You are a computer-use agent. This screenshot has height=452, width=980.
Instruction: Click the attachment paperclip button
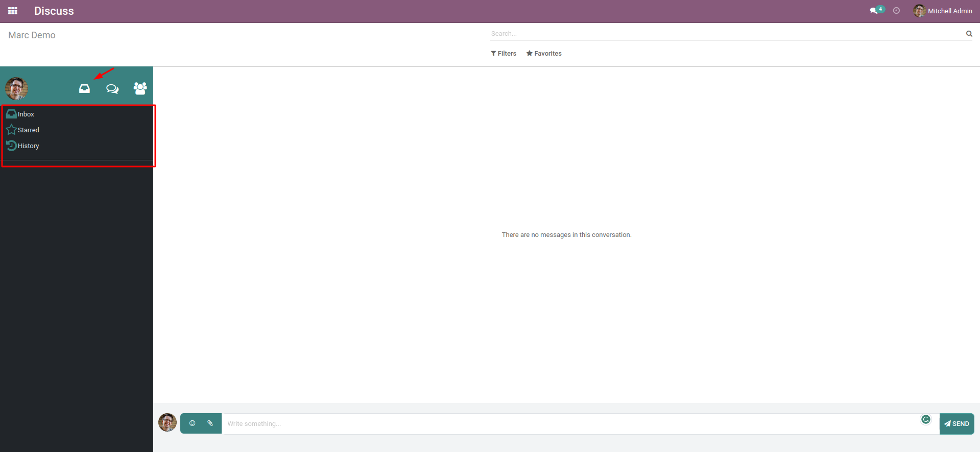210,423
